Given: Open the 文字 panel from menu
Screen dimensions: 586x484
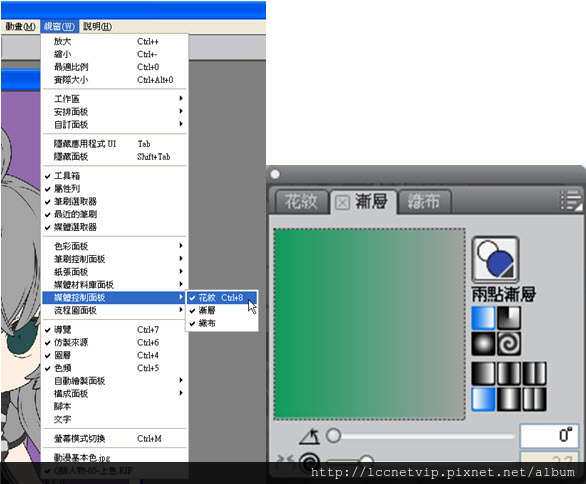Looking at the screenshot, I should [114, 419].
